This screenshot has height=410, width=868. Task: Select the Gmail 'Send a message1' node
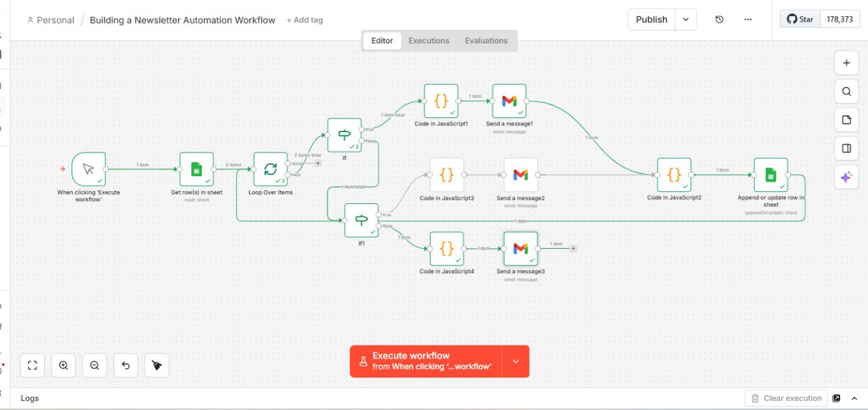(x=509, y=101)
